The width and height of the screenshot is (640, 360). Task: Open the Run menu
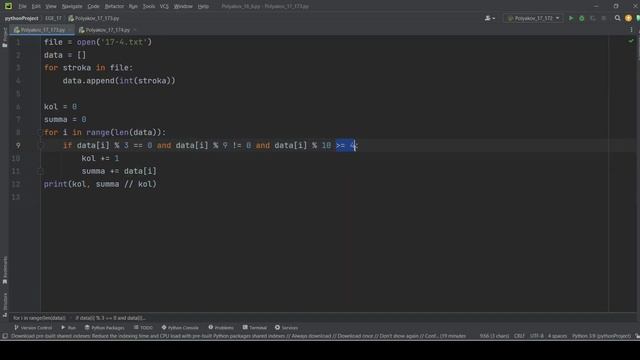click(133, 7)
